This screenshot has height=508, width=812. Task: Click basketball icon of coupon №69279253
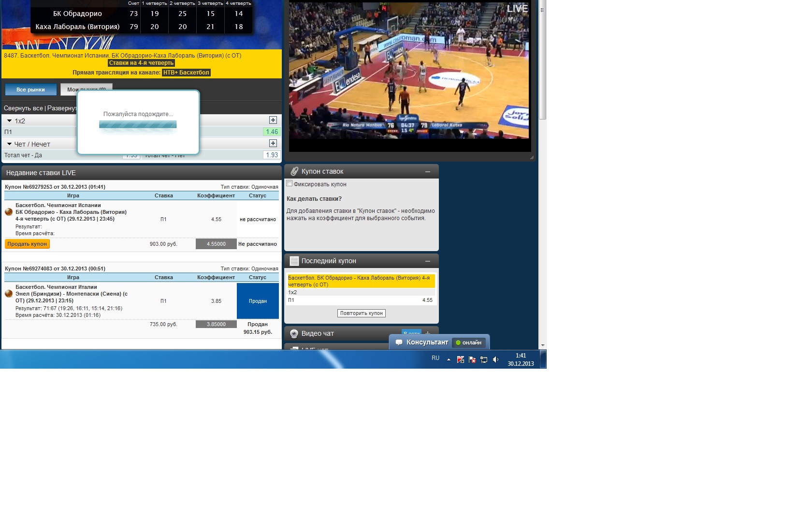[x=9, y=212]
